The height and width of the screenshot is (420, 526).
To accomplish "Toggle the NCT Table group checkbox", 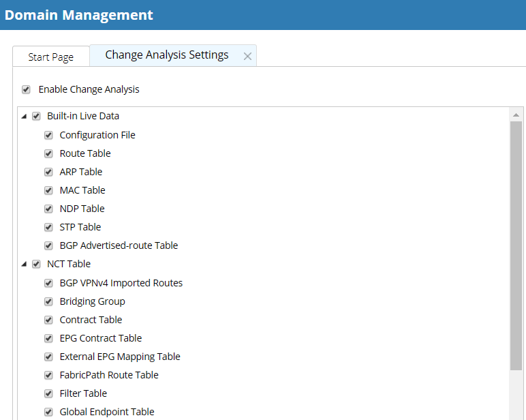I will (36, 265).
